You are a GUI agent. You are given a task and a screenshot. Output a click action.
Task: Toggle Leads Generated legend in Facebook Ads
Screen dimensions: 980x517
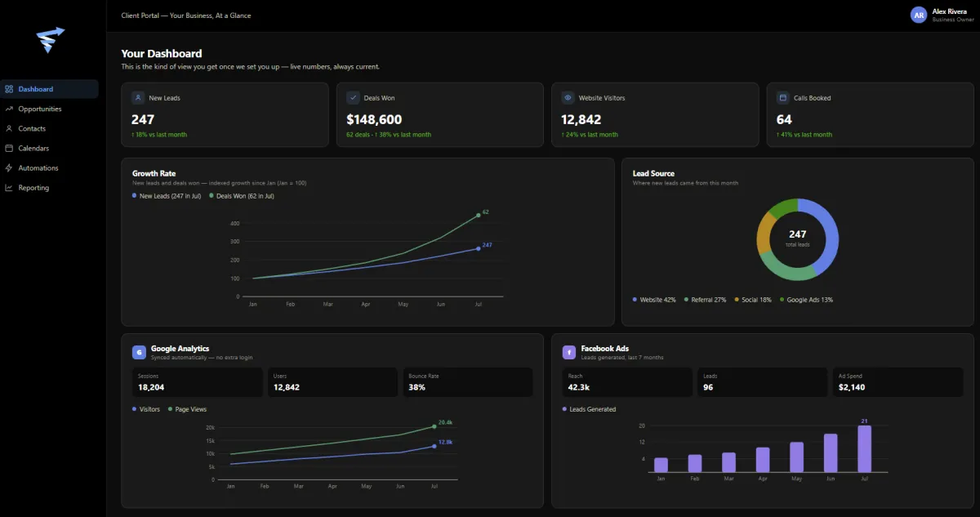click(x=589, y=409)
